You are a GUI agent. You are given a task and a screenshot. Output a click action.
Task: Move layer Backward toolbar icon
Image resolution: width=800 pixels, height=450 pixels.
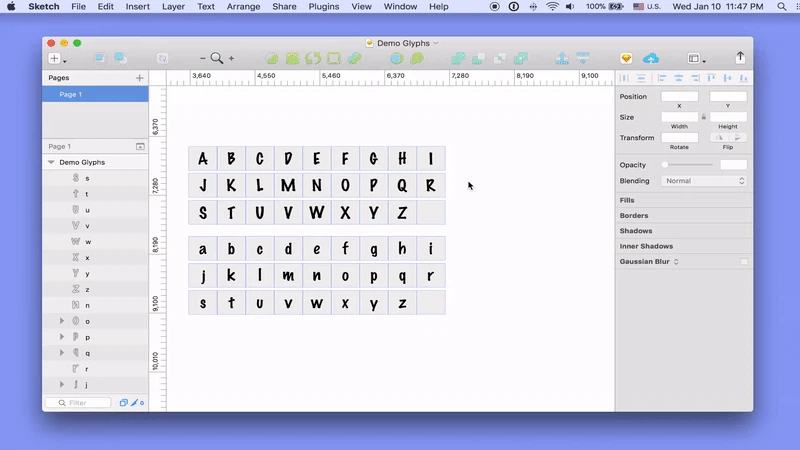pos(583,58)
